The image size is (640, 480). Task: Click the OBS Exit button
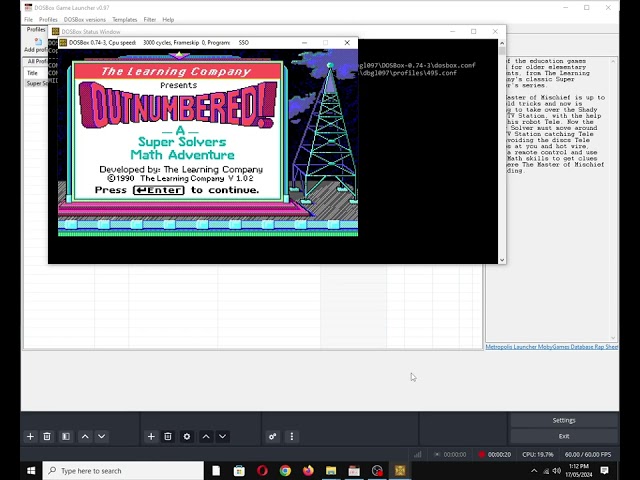pyautogui.click(x=564, y=436)
